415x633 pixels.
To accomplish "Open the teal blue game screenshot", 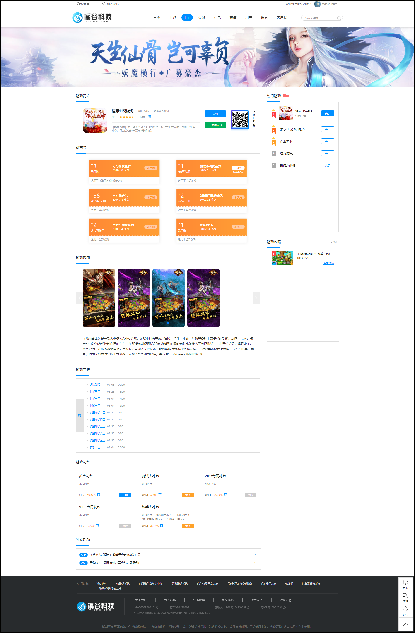I will click(x=168, y=298).
